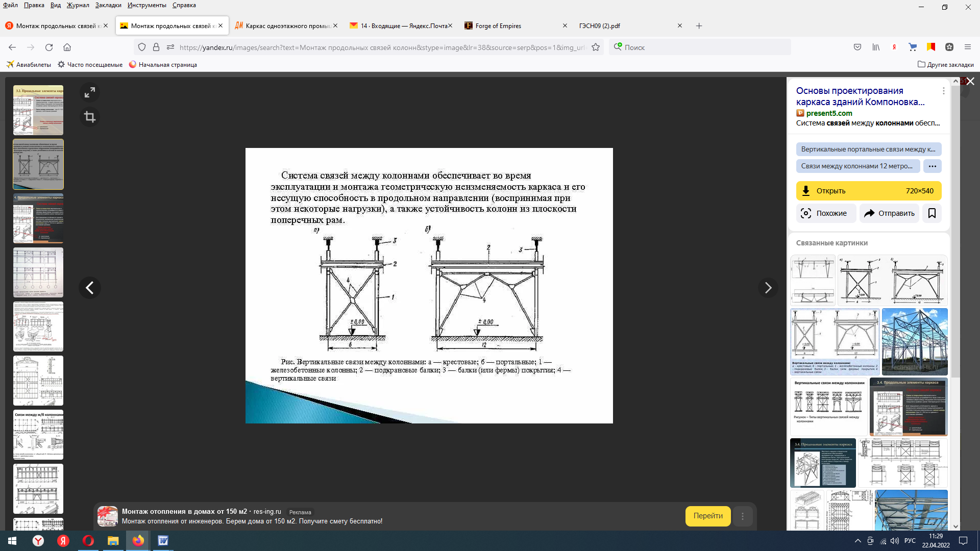Click the Поиск search field
The image size is (980, 551).
pyautogui.click(x=699, y=47)
